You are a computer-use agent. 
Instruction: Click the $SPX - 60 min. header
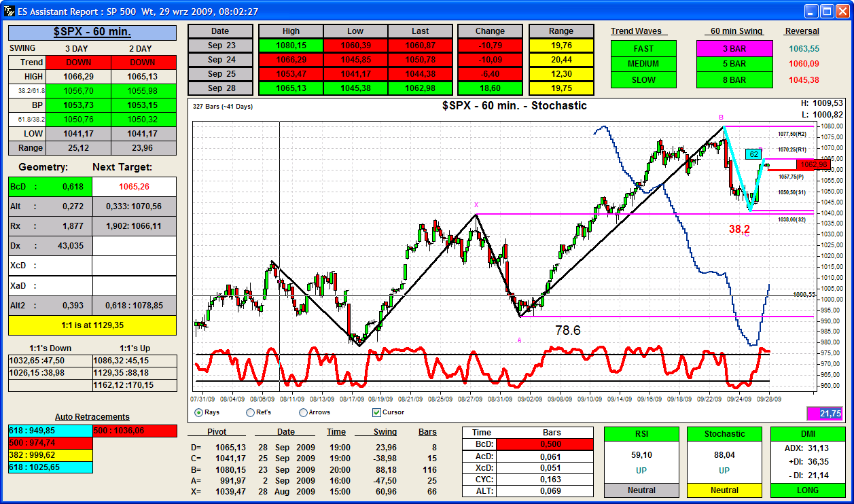point(92,32)
